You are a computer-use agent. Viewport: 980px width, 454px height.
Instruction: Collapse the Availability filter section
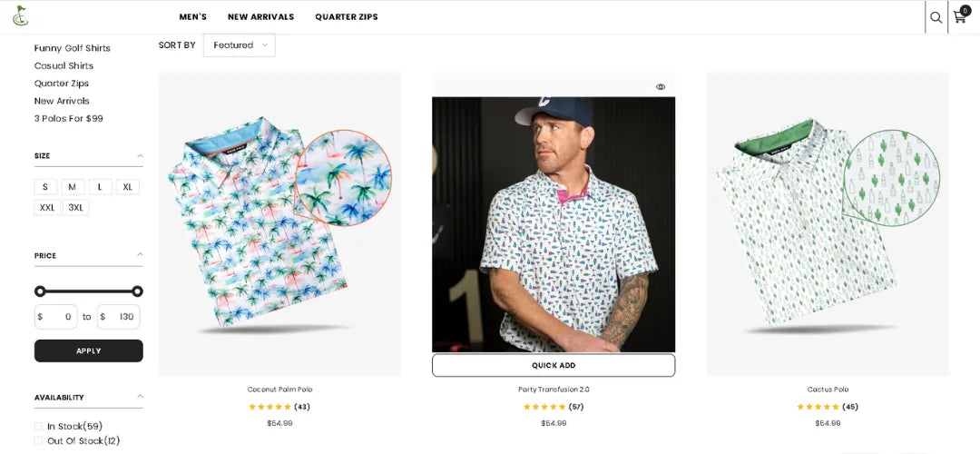pos(140,397)
